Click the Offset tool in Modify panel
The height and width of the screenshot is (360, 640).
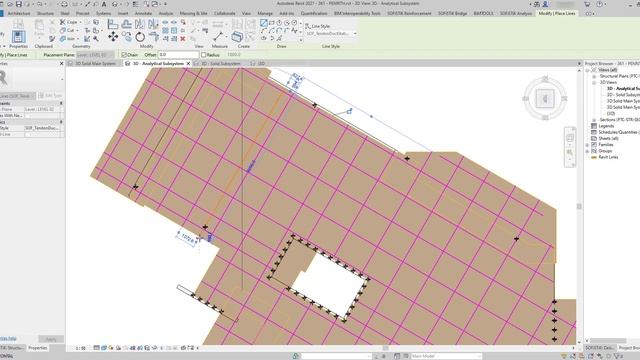point(127,24)
